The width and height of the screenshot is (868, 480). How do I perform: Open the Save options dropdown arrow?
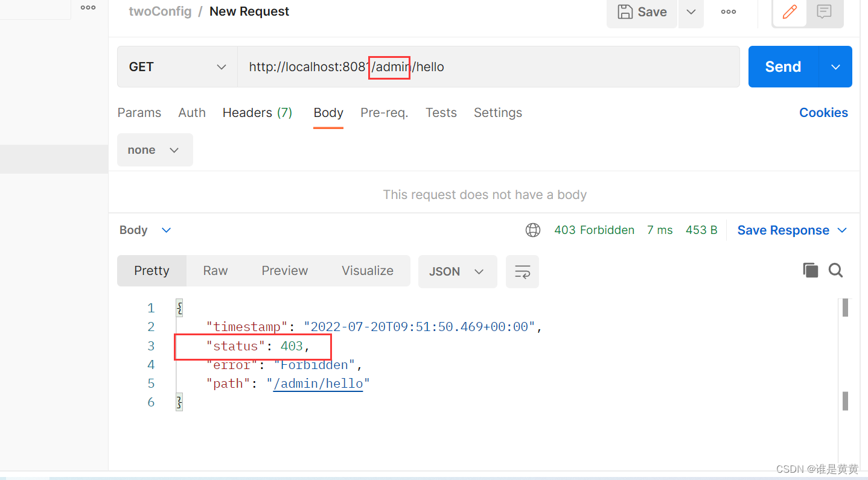(x=692, y=12)
